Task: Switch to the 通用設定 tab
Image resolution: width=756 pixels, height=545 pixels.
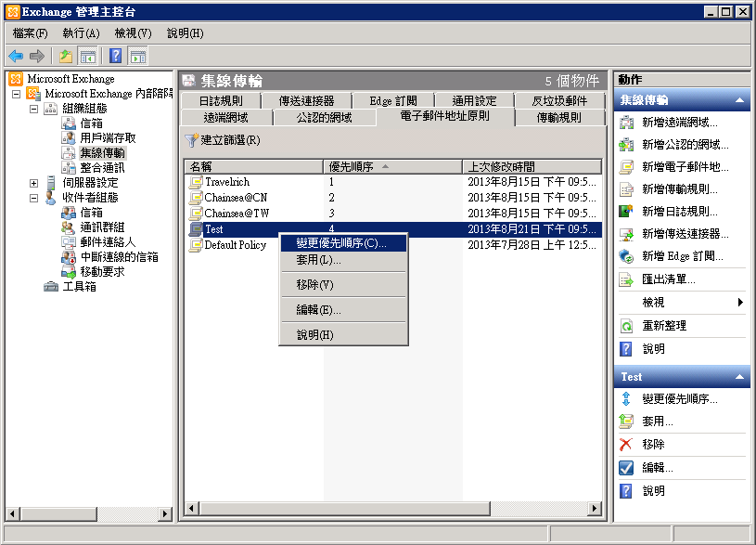Action: tap(474, 101)
